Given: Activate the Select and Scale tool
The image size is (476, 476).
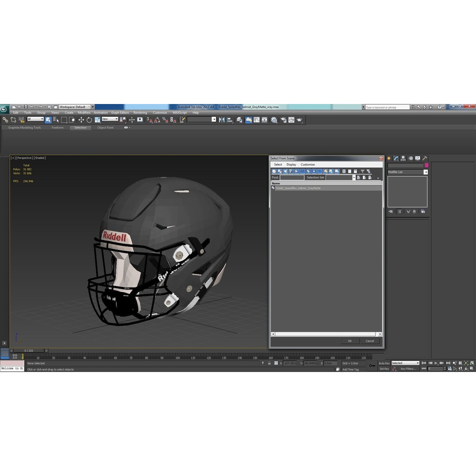Looking at the screenshot, I should click(x=97, y=120).
